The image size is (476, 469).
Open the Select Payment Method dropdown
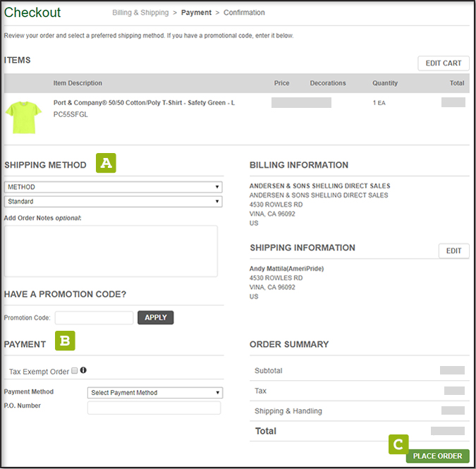click(x=155, y=392)
